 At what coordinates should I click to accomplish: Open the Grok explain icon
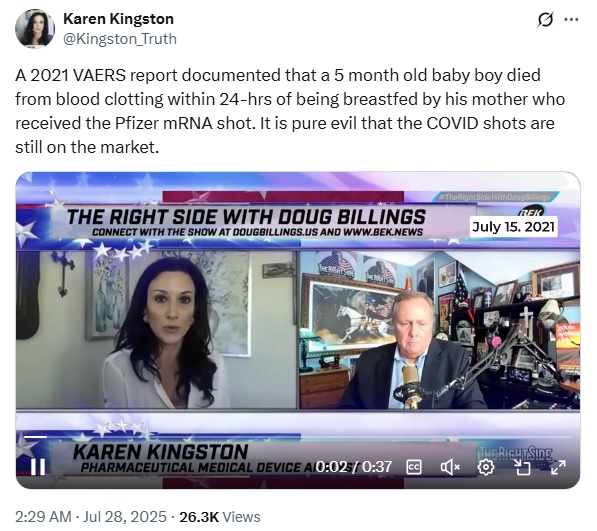[x=545, y=20]
